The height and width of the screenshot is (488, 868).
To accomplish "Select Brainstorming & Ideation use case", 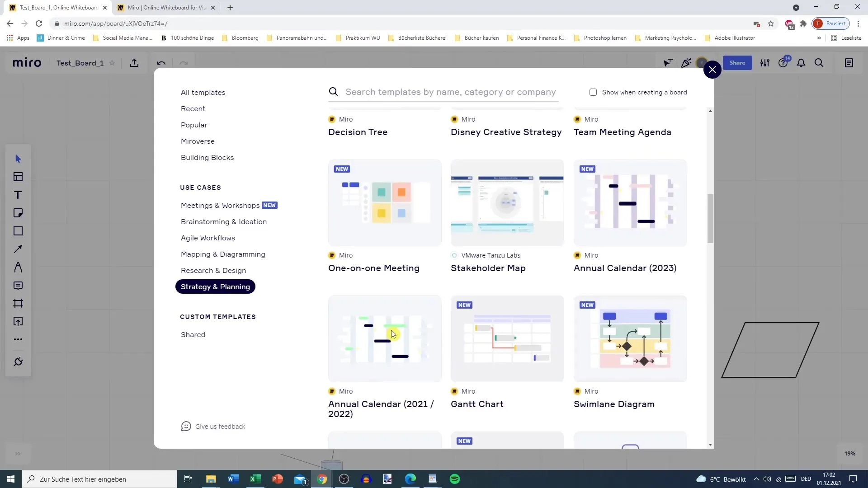I will [x=224, y=221].
